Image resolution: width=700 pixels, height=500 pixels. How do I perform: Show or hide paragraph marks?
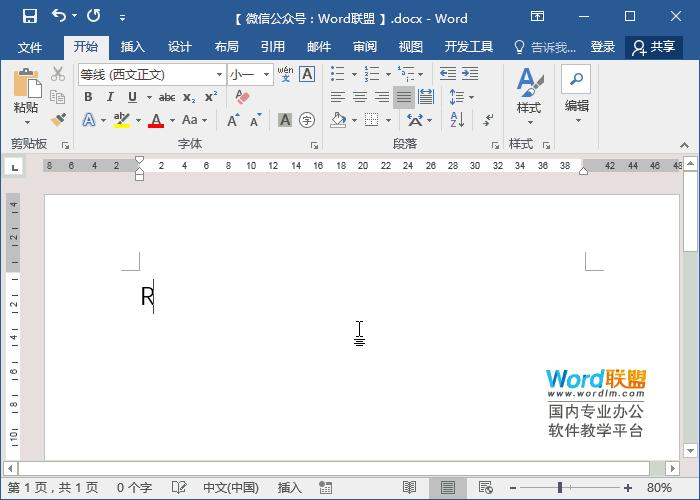click(x=488, y=120)
